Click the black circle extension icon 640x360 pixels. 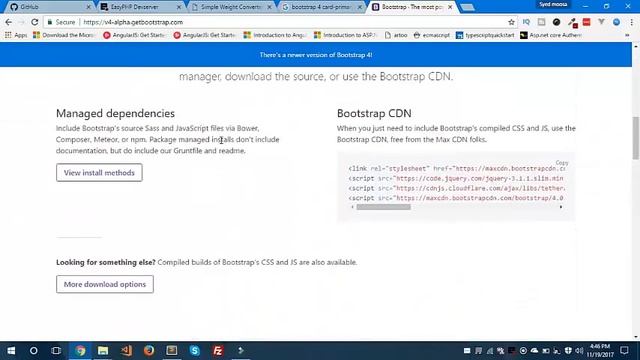(x=556, y=22)
